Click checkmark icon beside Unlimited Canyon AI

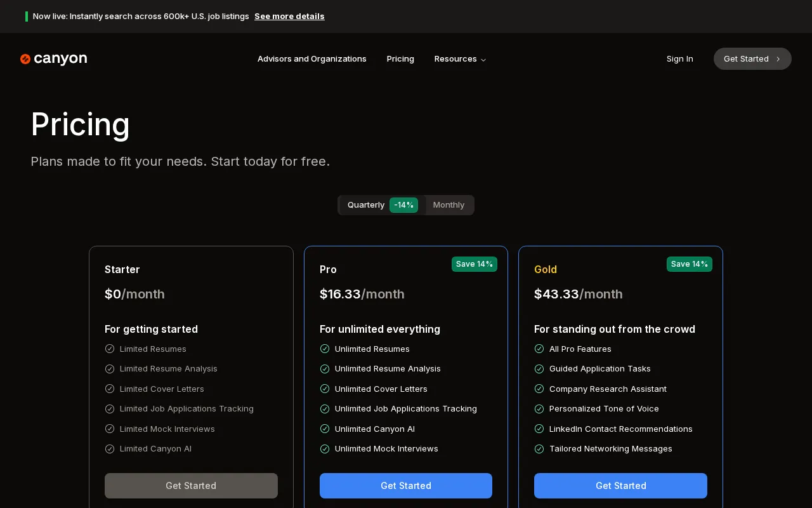pos(325,429)
